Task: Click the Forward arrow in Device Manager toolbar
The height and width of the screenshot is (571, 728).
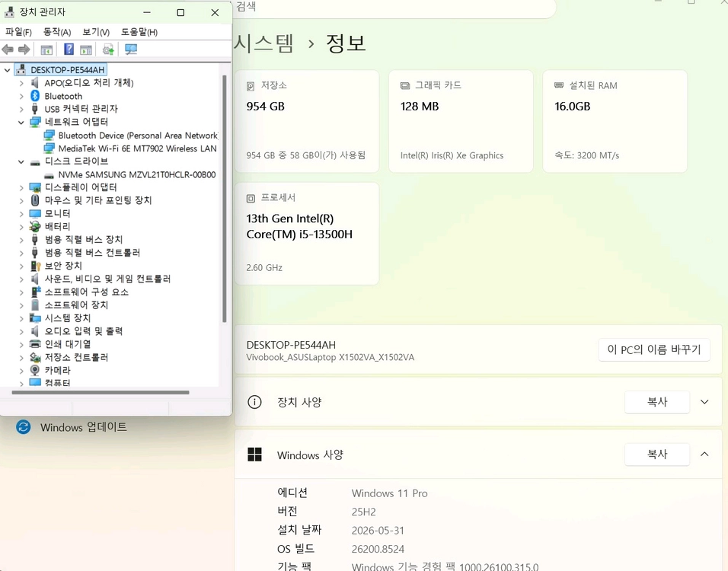Action: (24, 49)
